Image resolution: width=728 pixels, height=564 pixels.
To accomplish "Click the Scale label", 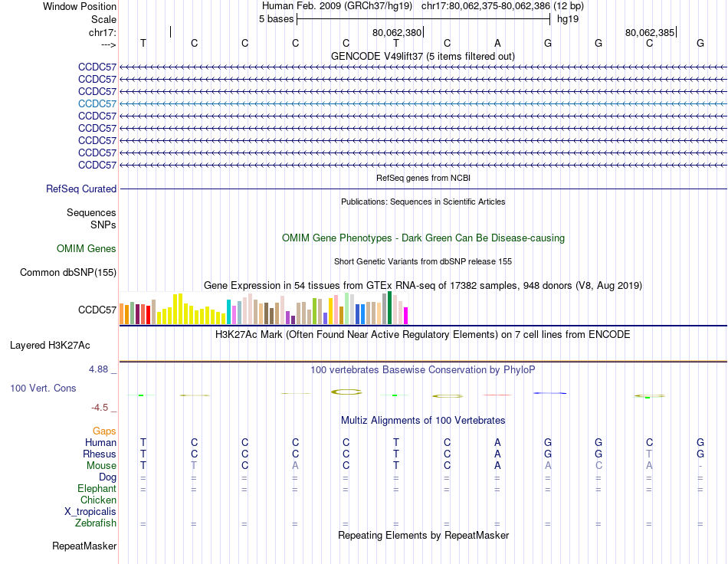I will (103, 19).
